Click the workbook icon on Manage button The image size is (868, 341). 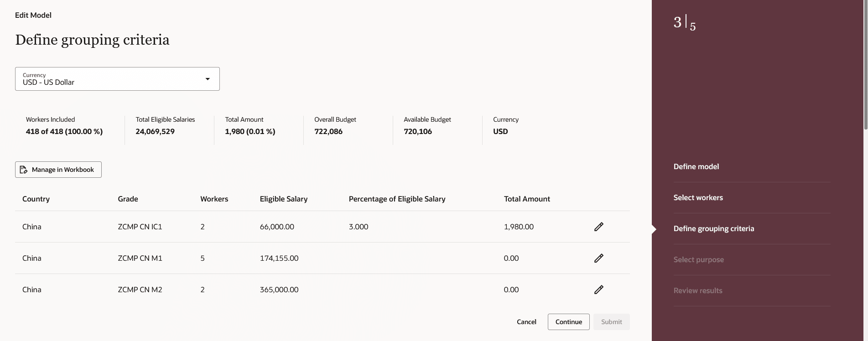[x=24, y=170]
